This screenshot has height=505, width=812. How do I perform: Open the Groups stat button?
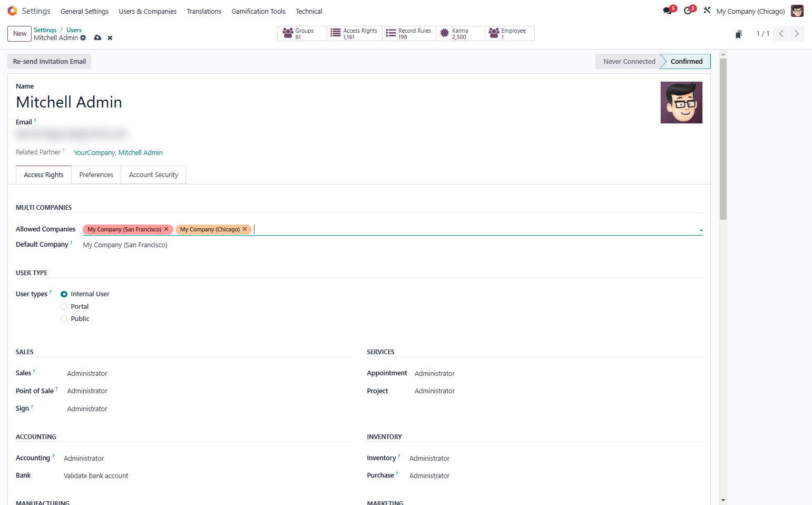click(x=302, y=34)
